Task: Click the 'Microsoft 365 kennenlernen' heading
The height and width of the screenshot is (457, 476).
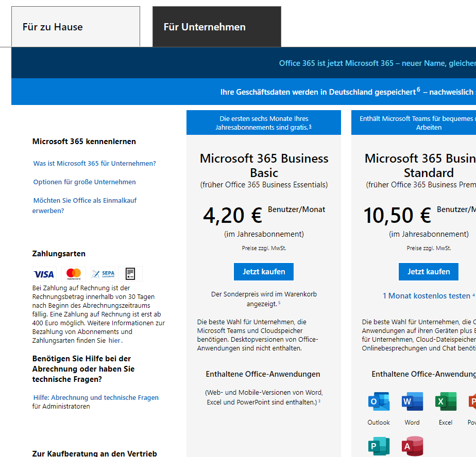Action: [x=84, y=142]
